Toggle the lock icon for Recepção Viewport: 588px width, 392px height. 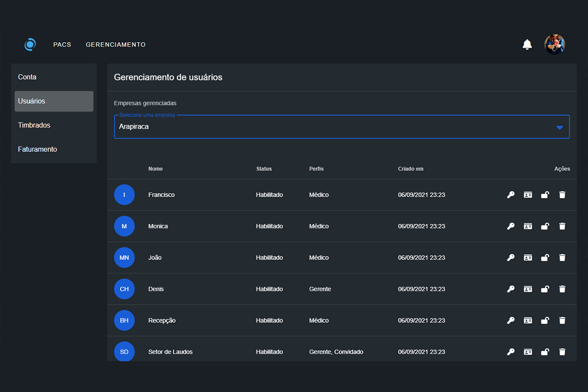545,321
